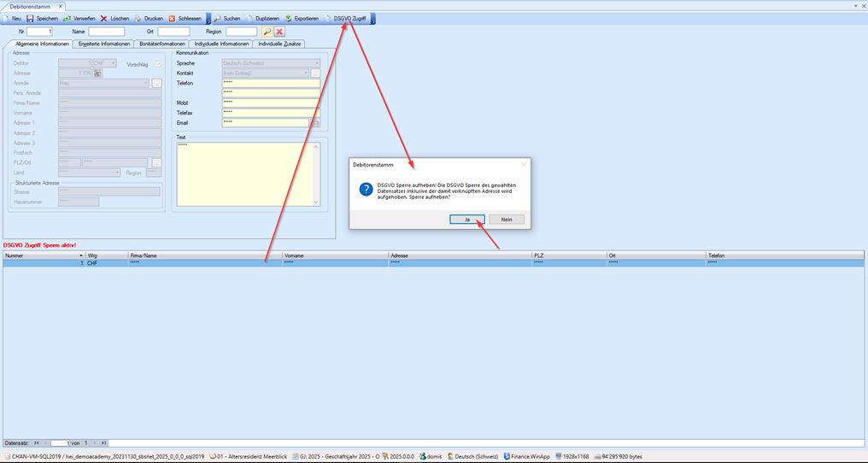Screen dimensions: 868x463
Task: Expand the Sprache dropdown
Action: pyautogui.click(x=316, y=63)
